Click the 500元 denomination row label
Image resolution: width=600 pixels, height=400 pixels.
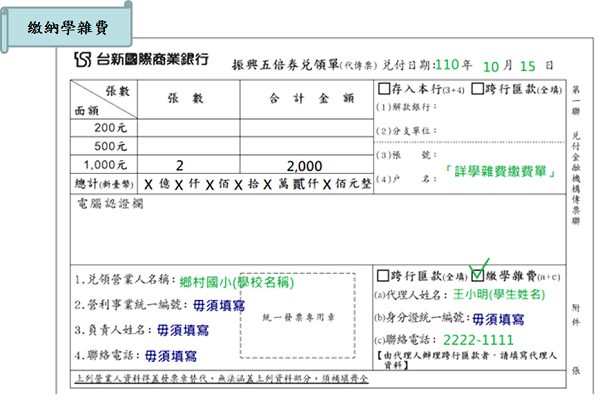110,146
